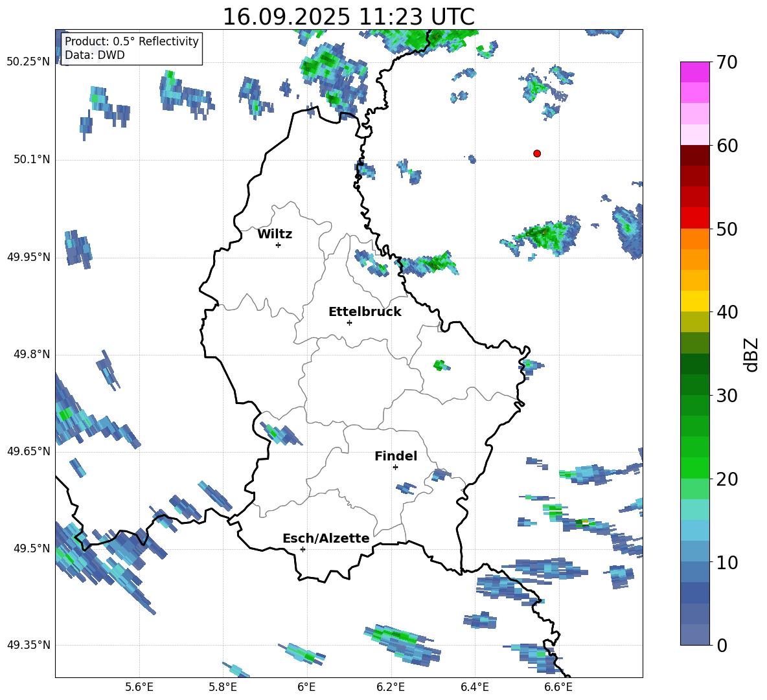Click the 6.4°E longitude label
Screen dimensions: 767x700
(x=474, y=687)
